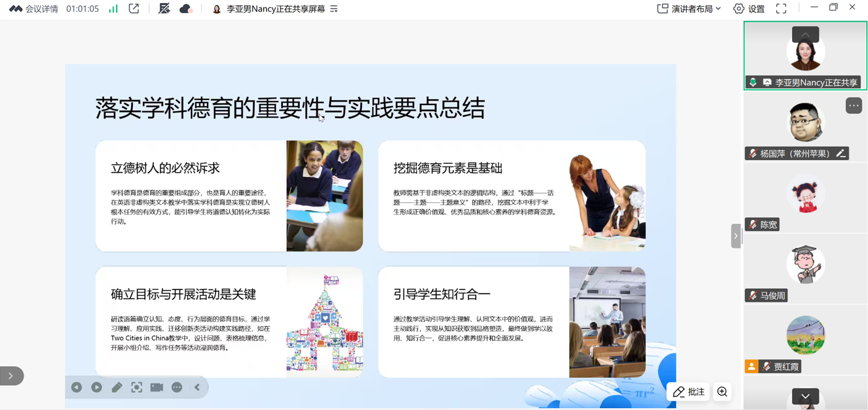Viewport: 868px width, 410px height.
Task: Open the sharing options list next to Nancy's name
Action: pyautogui.click(x=334, y=9)
